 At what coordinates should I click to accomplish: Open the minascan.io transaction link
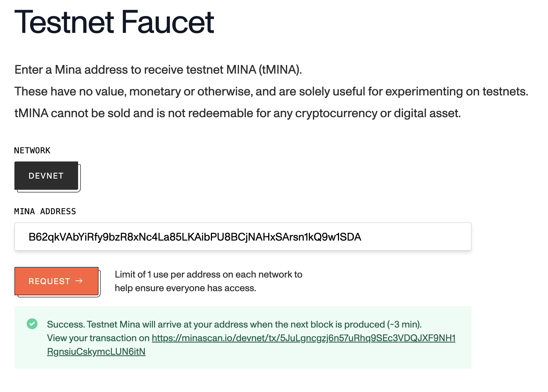pos(302,338)
